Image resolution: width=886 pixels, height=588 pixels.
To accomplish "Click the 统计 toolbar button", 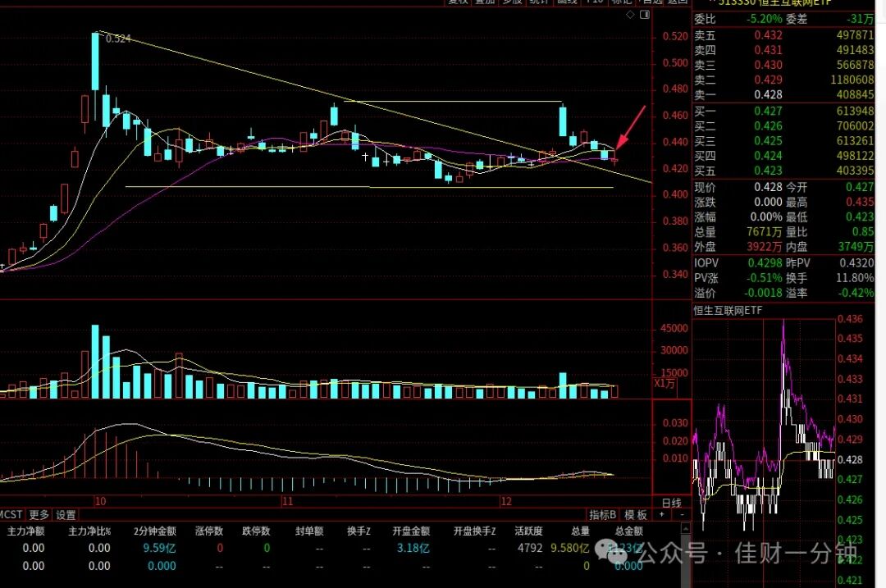I will pos(539,2).
